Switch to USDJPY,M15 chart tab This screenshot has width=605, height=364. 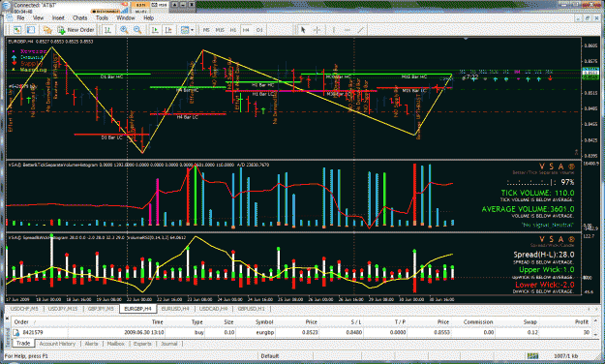(63, 309)
